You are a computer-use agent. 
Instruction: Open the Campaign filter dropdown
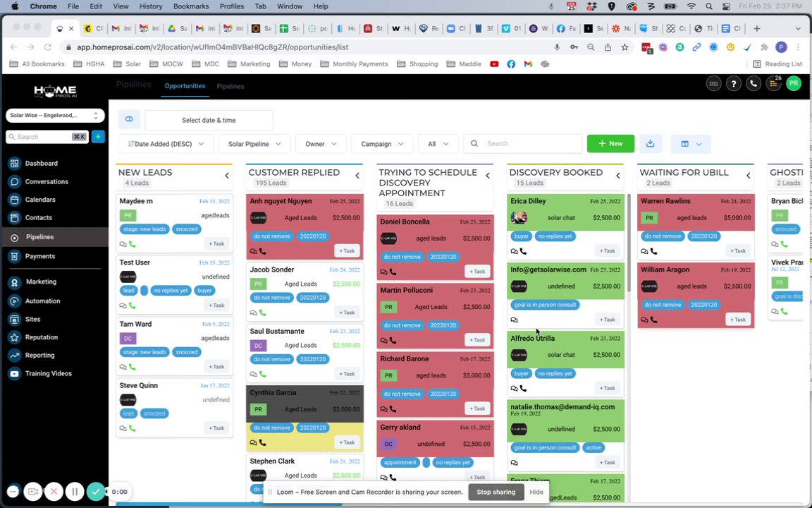[381, 144]
